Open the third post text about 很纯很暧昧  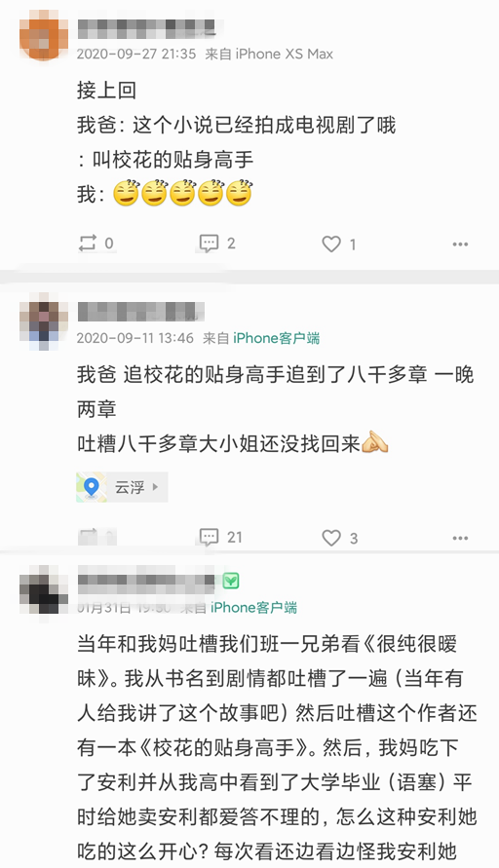[x=277, y=747]
